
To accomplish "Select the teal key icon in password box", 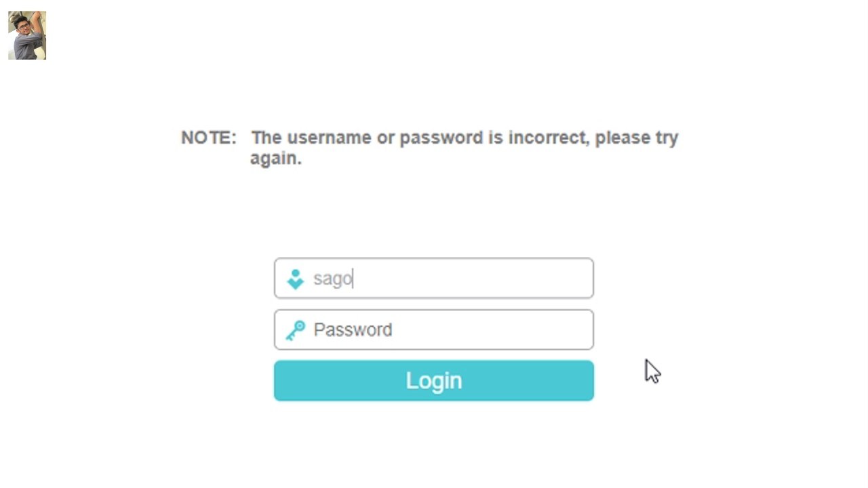I will point(296,330).
